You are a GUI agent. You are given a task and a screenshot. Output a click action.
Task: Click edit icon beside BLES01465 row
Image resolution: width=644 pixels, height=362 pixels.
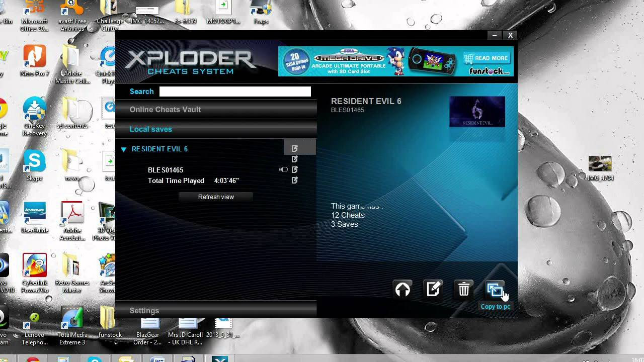295,170
